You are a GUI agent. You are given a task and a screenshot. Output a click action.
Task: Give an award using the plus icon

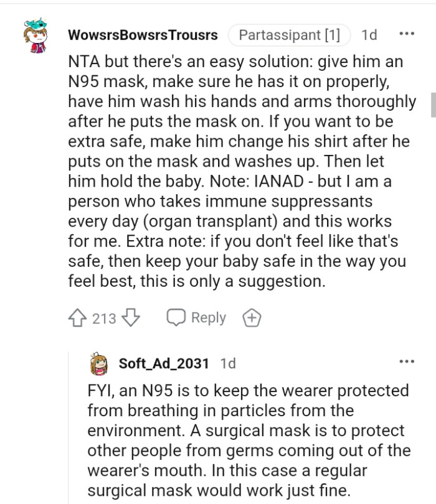pyautogui.click(x=252, y=317)
